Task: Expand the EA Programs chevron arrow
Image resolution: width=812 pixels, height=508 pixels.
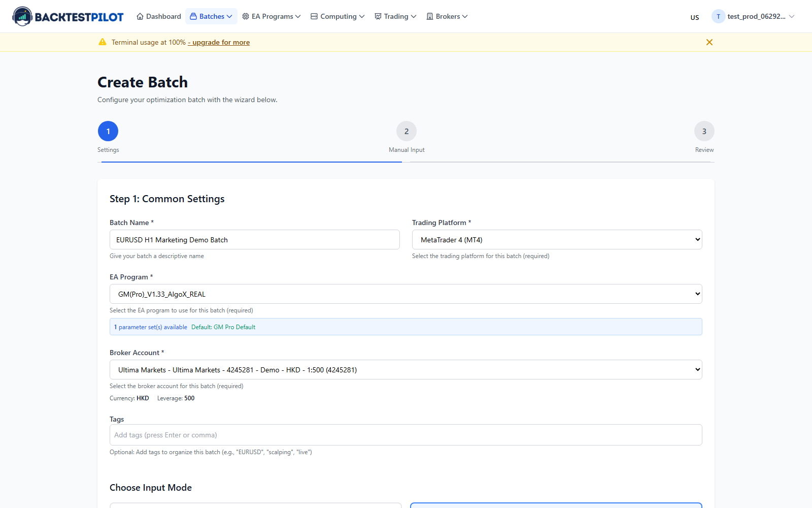Action: pos(298,16)
